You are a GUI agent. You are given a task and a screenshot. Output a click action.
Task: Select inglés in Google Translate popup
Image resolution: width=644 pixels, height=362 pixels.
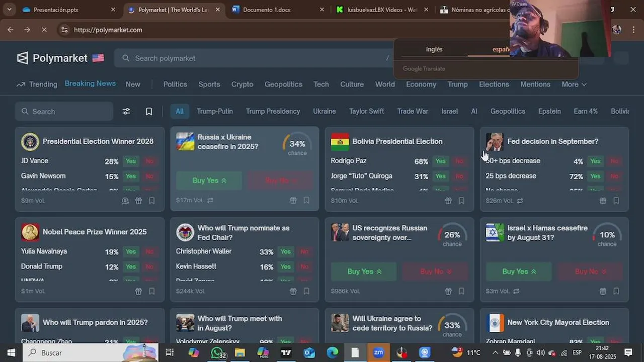tap(434, 49)
